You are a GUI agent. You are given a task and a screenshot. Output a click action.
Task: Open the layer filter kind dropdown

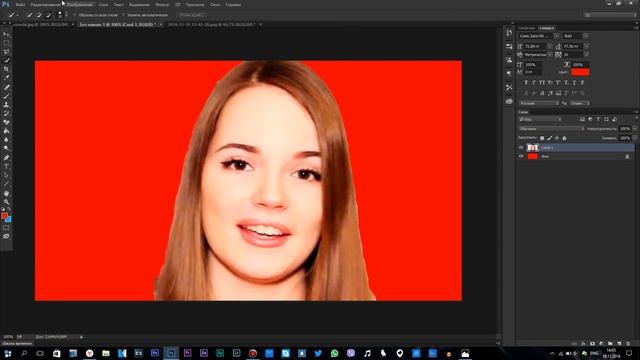click(x=540, y=119)
